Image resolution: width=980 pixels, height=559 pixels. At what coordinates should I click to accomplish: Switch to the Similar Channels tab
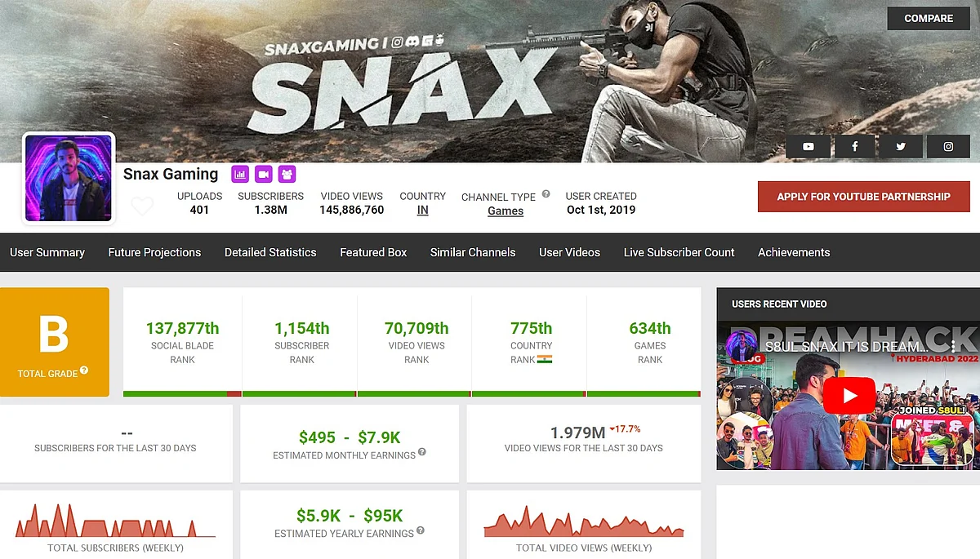point(473,252)
